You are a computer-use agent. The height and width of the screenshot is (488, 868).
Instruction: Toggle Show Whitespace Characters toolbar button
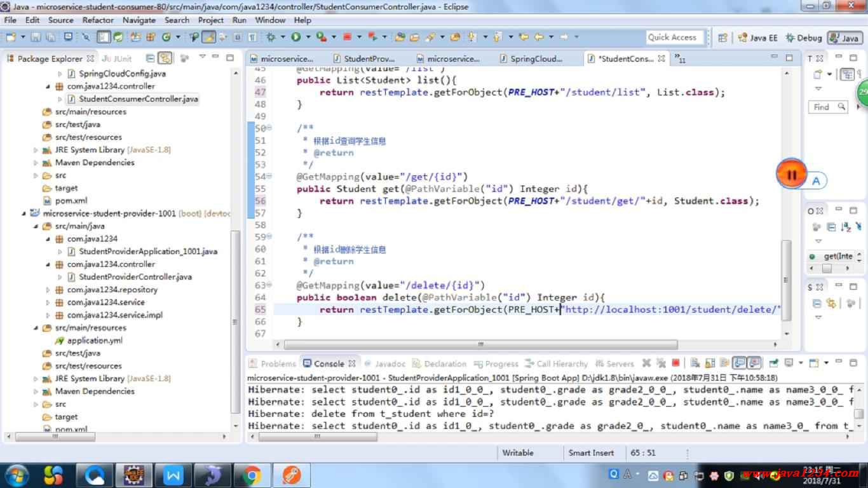click(253, 37)
